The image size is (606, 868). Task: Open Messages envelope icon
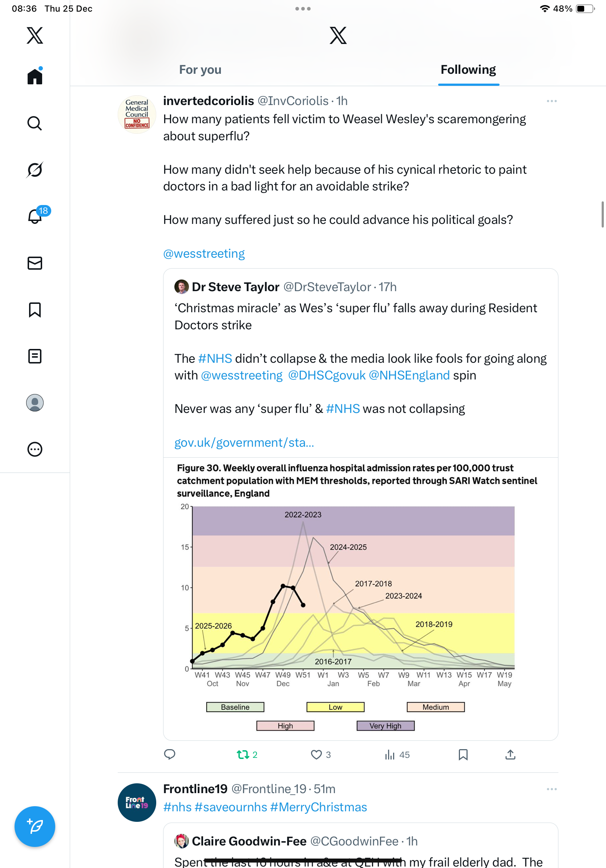(35, 263)
